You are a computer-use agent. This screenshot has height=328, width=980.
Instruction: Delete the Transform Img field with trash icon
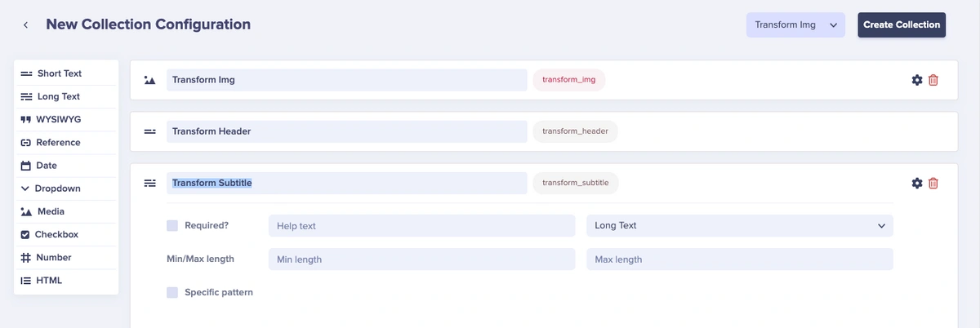(x=933, y=80)
